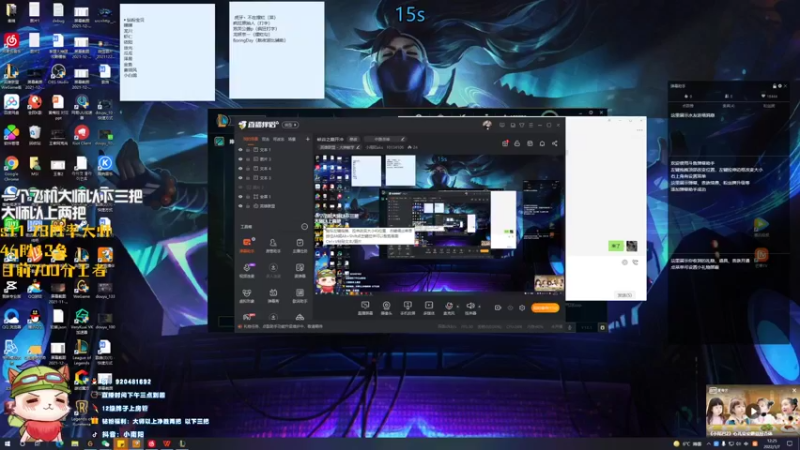Select the first tab in the danmaku assistant panel
The image size is (800, 450).
688,106
